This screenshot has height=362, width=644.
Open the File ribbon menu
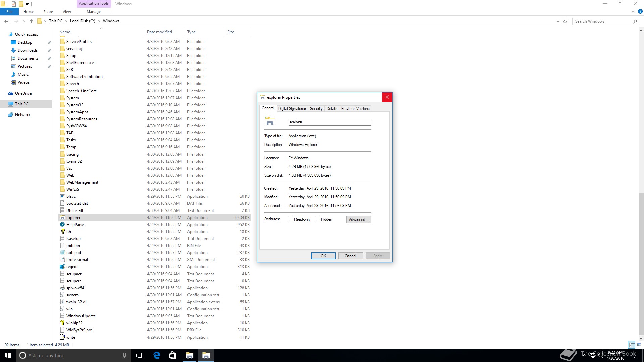tap(9, 12)
